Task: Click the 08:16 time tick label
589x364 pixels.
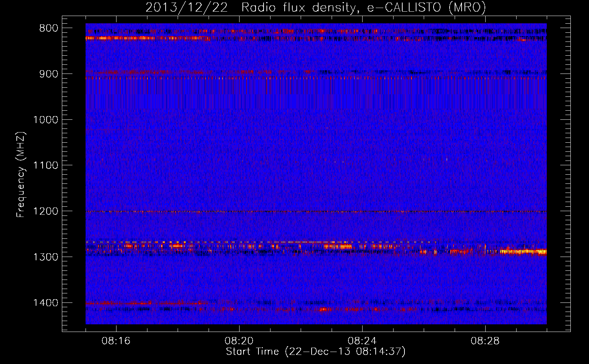Action: click(116, 341)
